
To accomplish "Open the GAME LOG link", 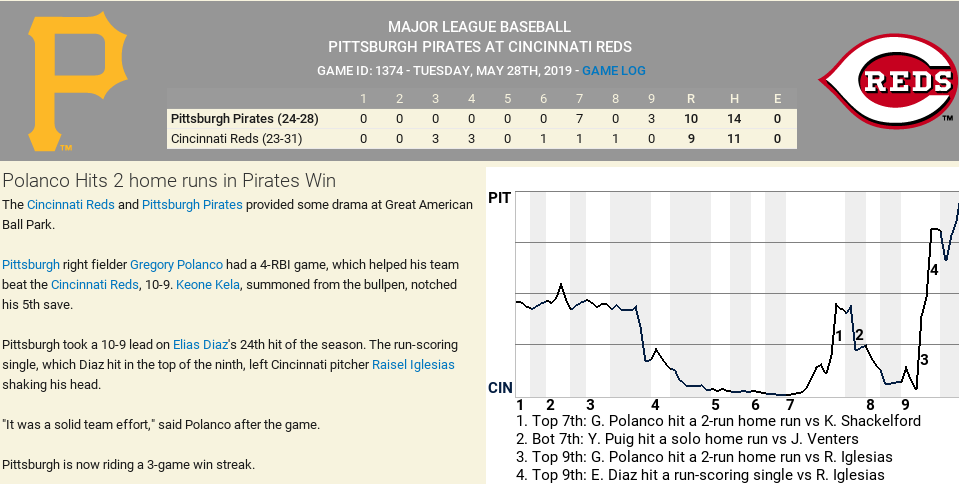I will pyautogui.click(x=614, y=71).
